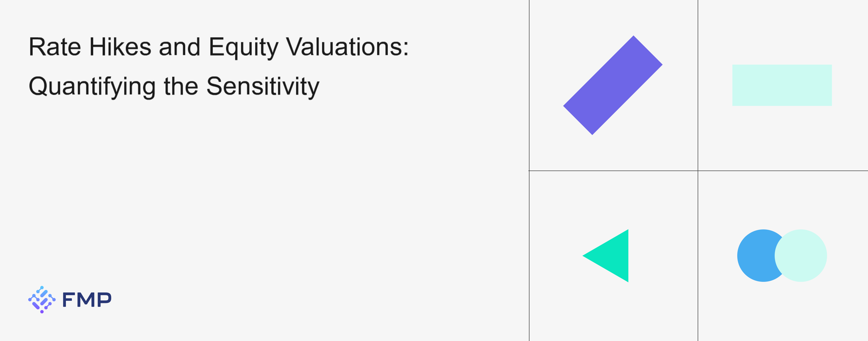The height and width of the screenshot is (341, 868).
Task: Click the word "and" in the title
Action: [180, 47]
